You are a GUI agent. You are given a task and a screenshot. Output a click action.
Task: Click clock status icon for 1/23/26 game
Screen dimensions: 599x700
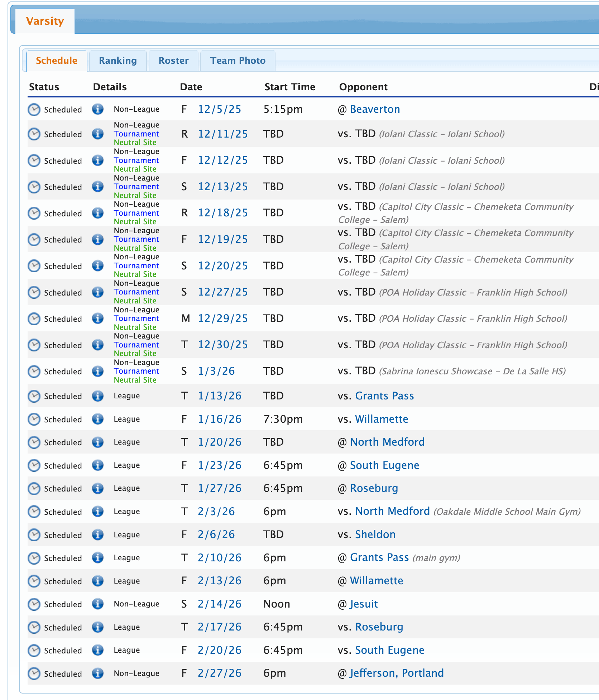tap(34, 465)
